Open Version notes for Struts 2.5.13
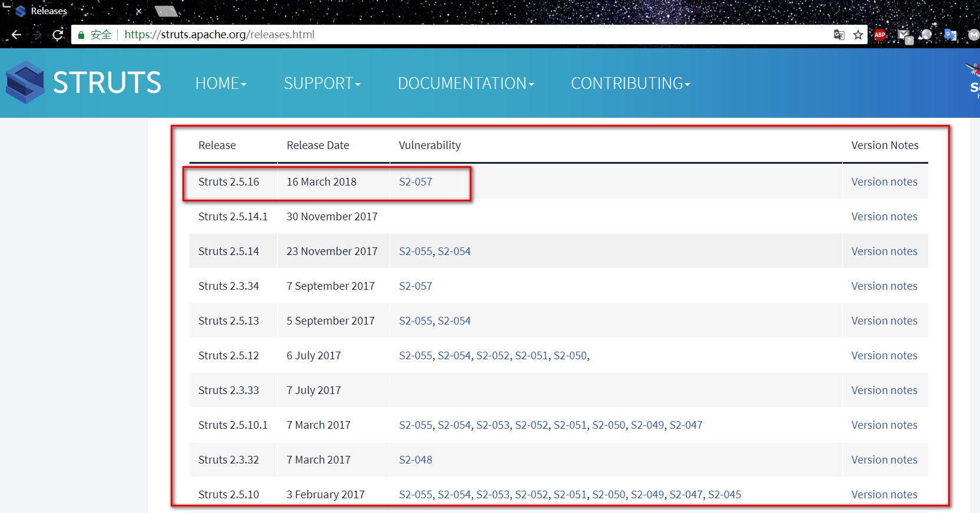The image size is (980, 513). tap(884, 321)
